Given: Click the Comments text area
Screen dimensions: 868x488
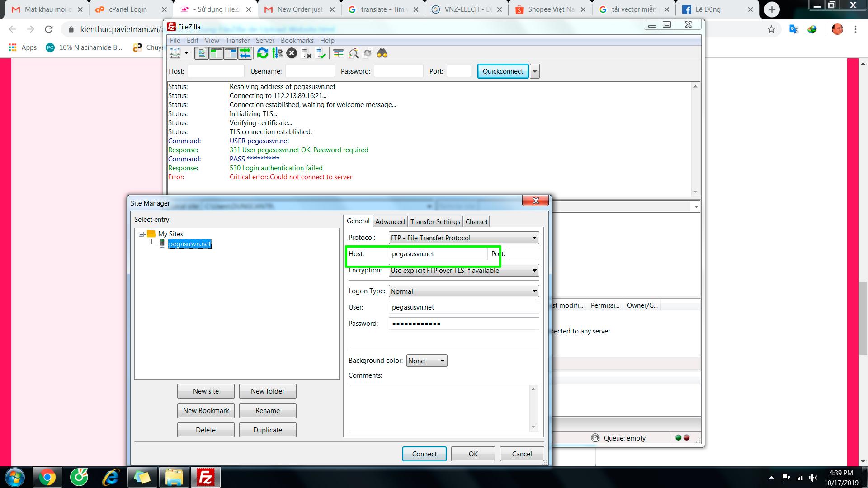Looking at the screenshot, I should click(x=439, y=408).
